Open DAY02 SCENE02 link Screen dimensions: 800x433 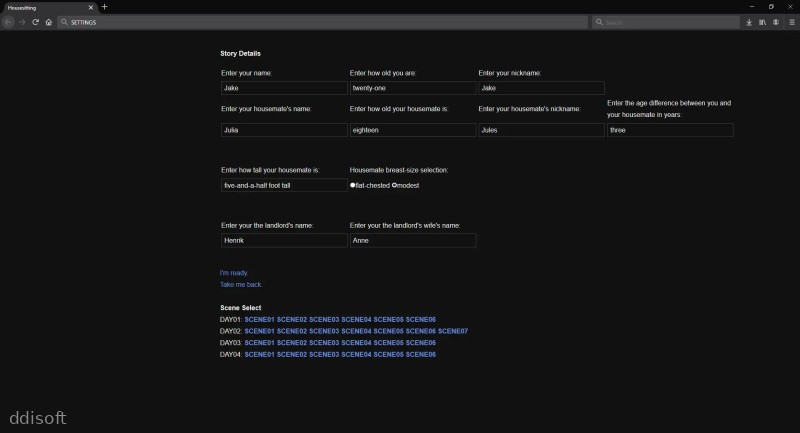coord(292,331)
